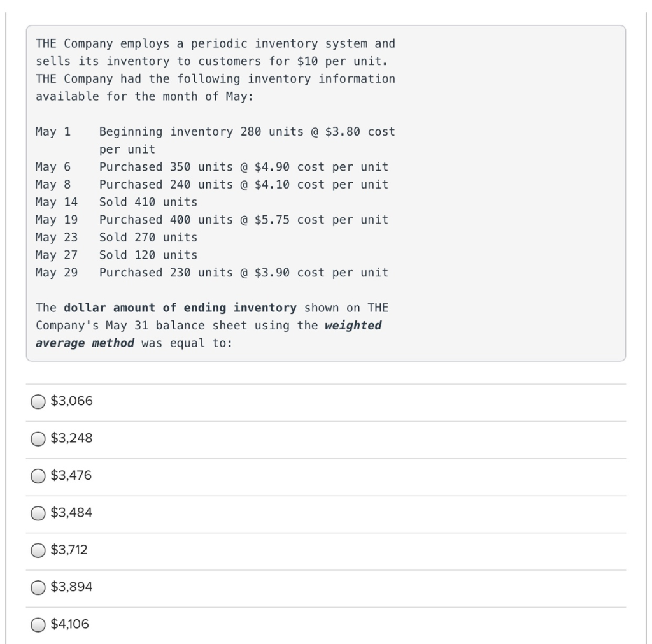Screen dimensions: 652x644
Task: Select the $3,476 answer choice
Action: [38, 475]
